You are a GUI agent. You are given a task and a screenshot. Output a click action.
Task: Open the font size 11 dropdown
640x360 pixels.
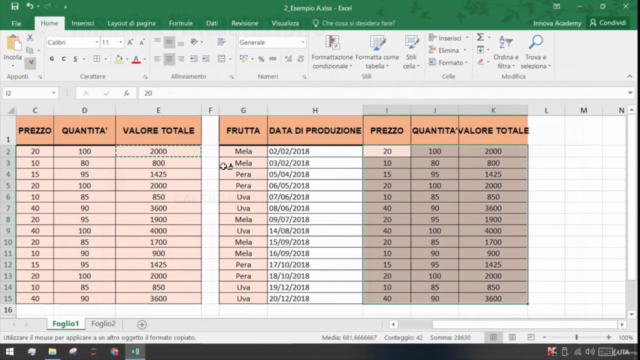[120, 42]
